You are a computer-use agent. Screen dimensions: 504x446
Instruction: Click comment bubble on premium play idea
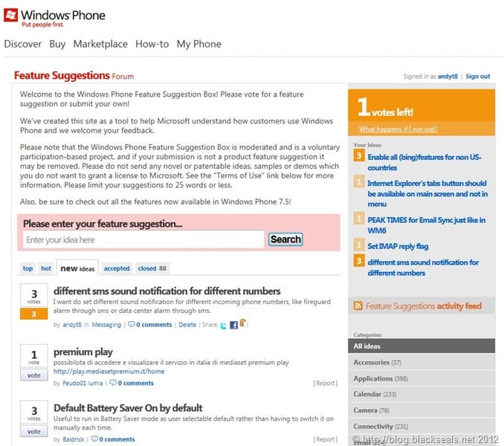click(x=113, y=383)
